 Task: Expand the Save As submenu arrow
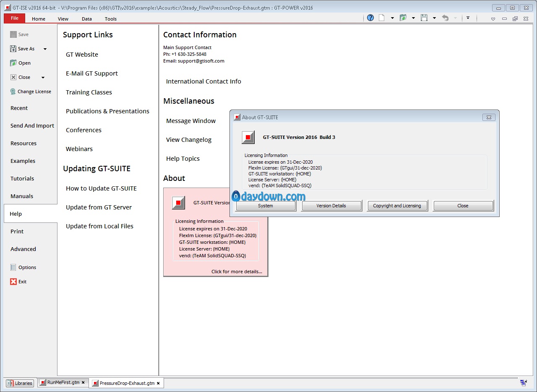click(45, 49)
